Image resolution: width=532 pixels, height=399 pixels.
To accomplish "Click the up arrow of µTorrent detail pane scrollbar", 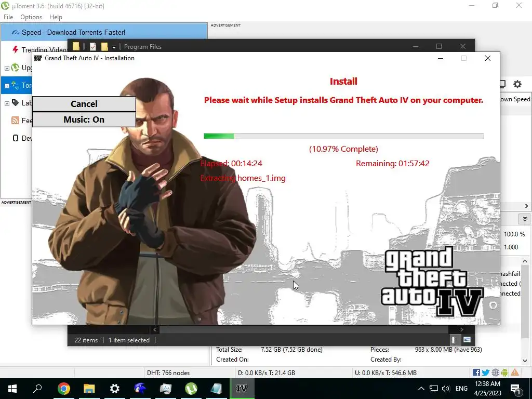I will pos(525,261).
